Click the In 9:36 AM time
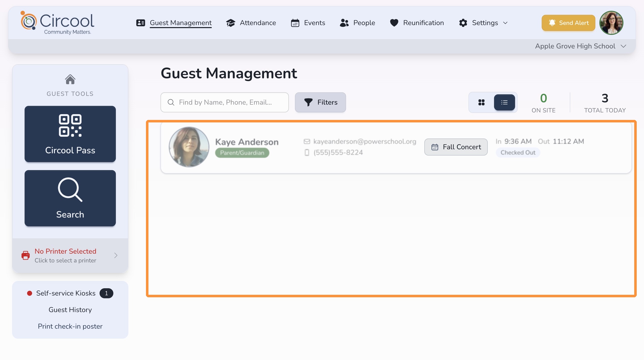 (513, 141)
